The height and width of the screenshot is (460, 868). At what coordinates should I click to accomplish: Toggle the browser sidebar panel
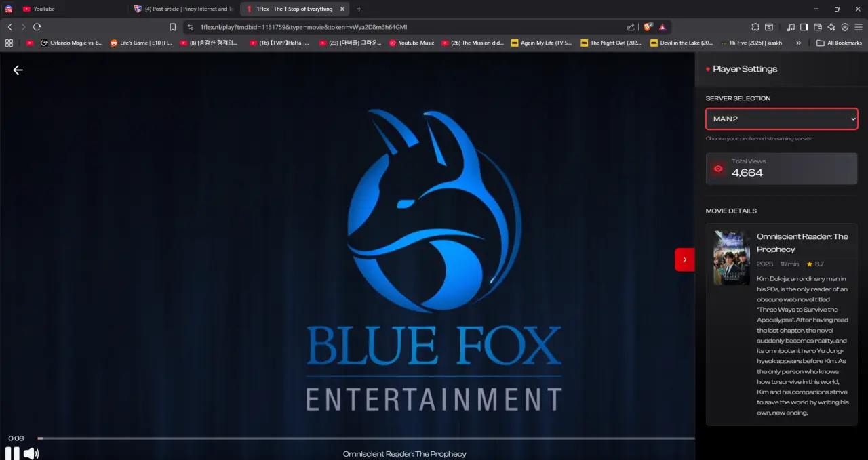(804, 27)
